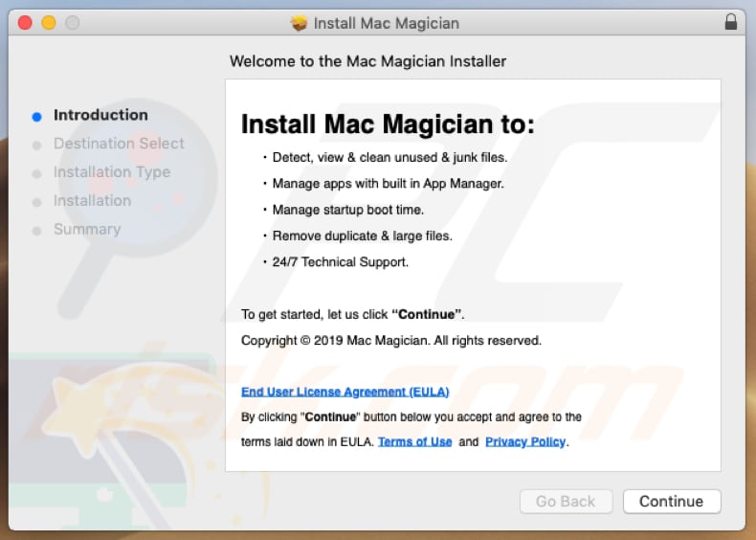Click the lock icon in title bar
The width and height of the screenshot is (756, 540).
(x=731, y=22)
